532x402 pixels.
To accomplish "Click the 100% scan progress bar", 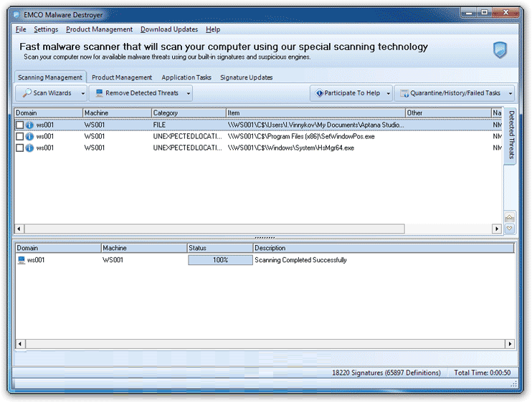I will (220, 260).
